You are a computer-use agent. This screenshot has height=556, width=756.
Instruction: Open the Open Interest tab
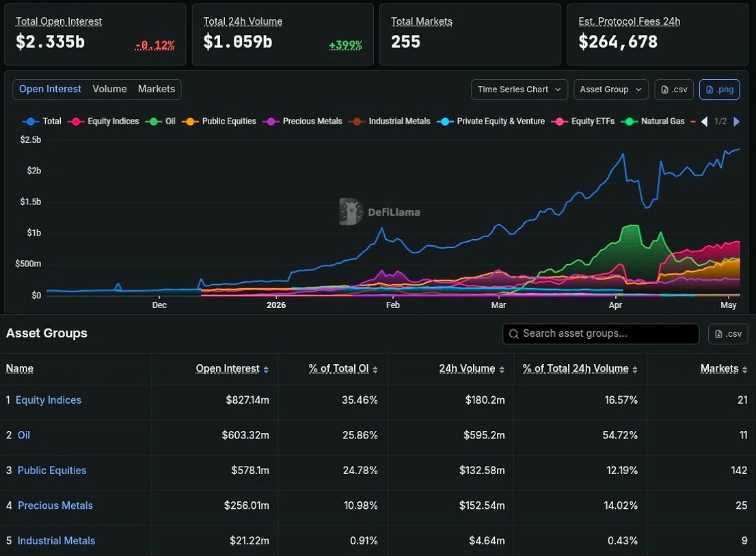(x=50, y=89)
